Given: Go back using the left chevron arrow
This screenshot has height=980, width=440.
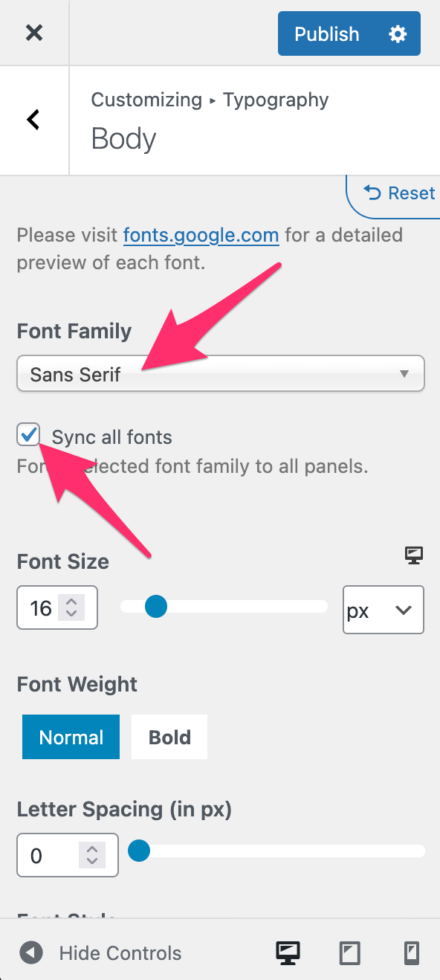Looking at the screenshot, I should tap(33, 120).
